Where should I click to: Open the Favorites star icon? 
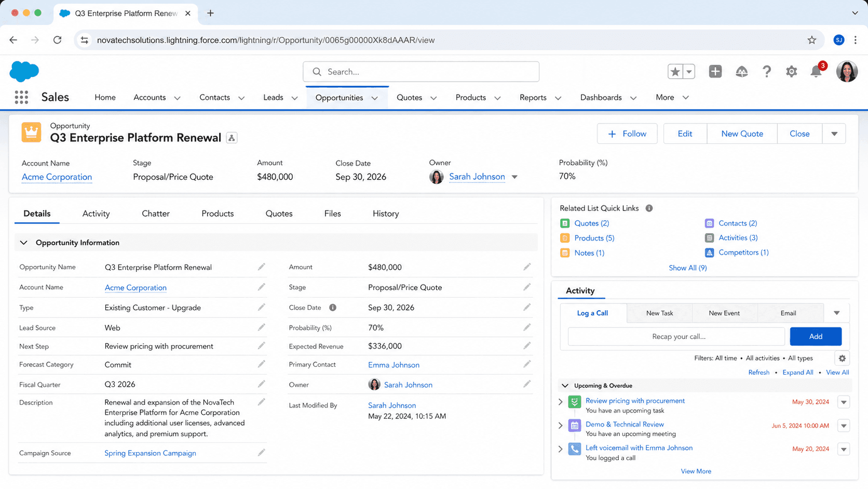[675, 72]
